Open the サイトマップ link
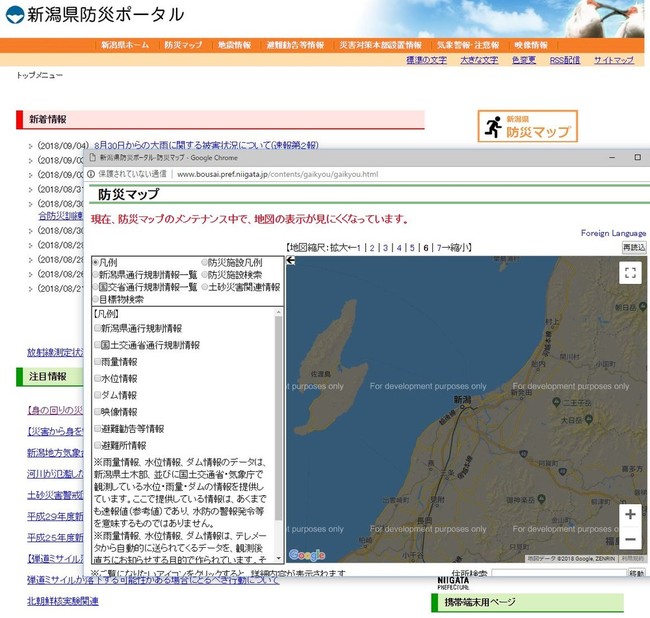 click(614, 61)
